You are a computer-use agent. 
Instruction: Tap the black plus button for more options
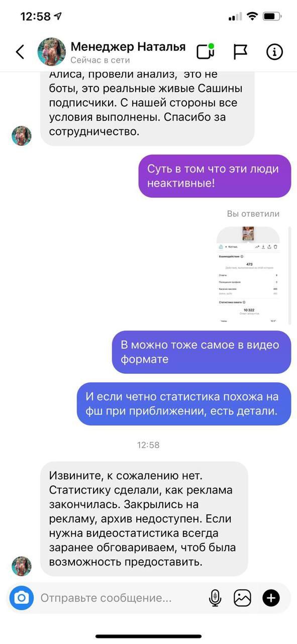pyautogui.click(x=271, y=598)
